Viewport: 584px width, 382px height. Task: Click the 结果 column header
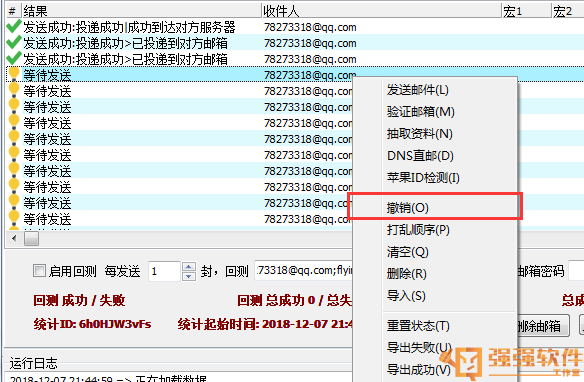pos(142,11)
